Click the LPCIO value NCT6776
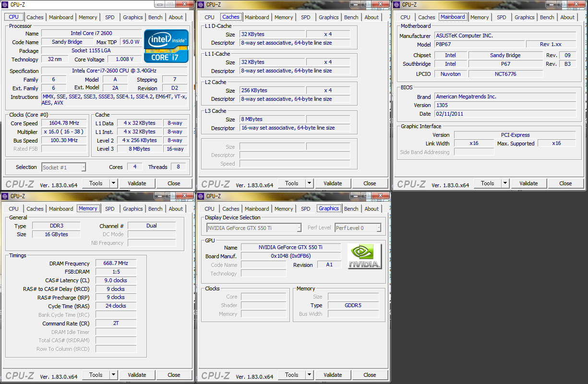This screenshot has width=588, height=384. [505, 74]
